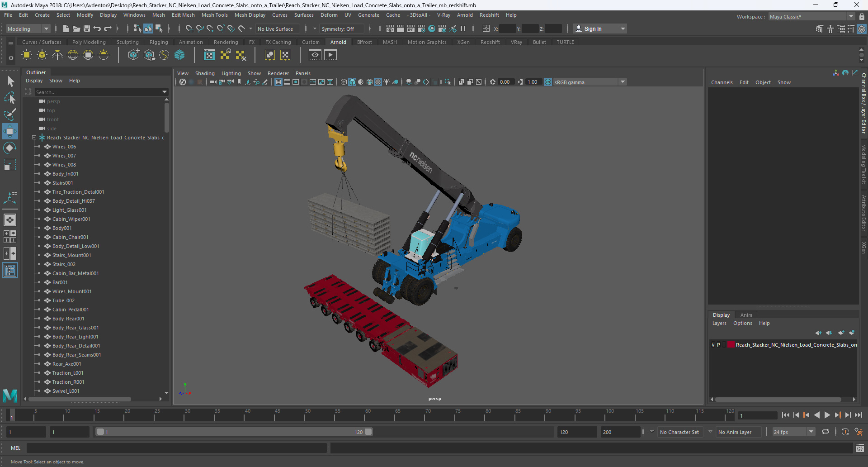Viewport: 868px width, 467px height.
Task: Undo the last action via toolbar
Action: click(97, 29)
